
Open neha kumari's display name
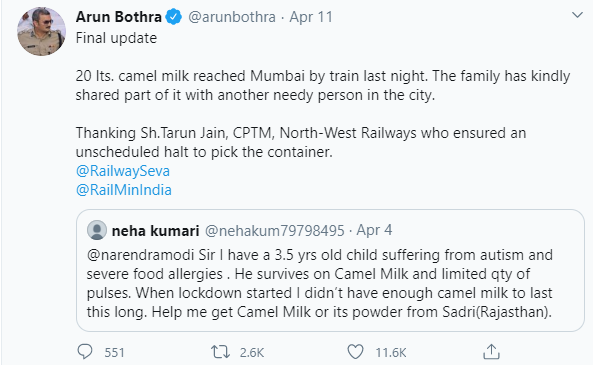[155, 230]
